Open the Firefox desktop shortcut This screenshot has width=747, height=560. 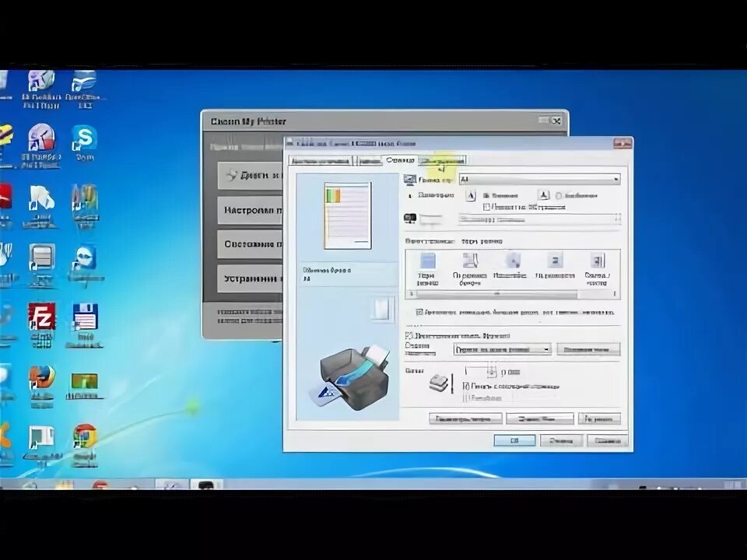click(x=42, y=385)
